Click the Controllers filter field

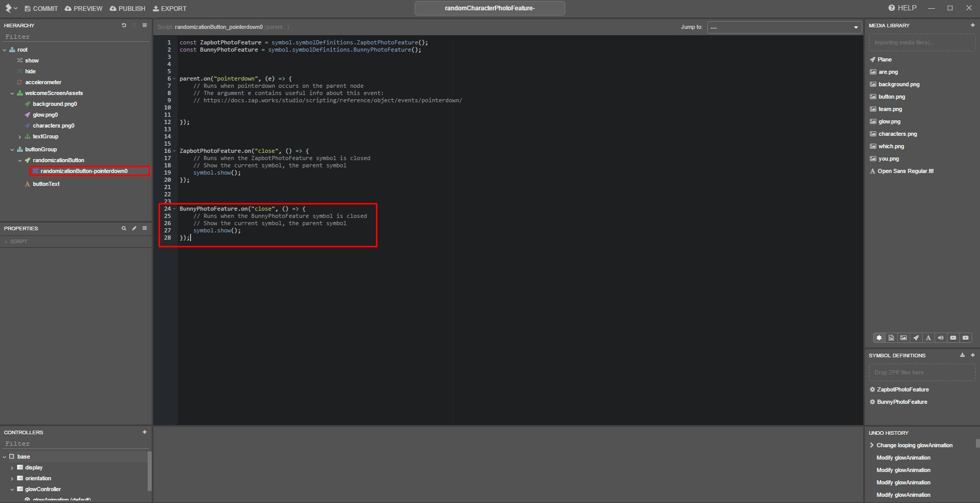[76, 444]
